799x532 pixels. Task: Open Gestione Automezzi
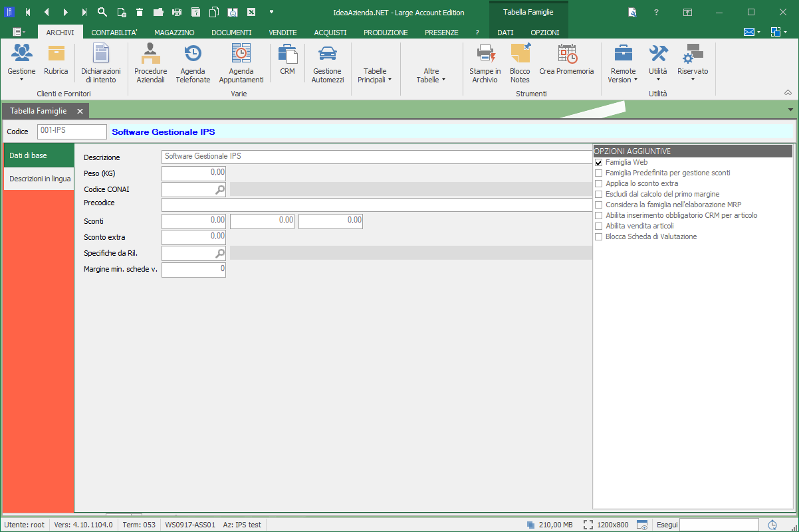[328, 63]
